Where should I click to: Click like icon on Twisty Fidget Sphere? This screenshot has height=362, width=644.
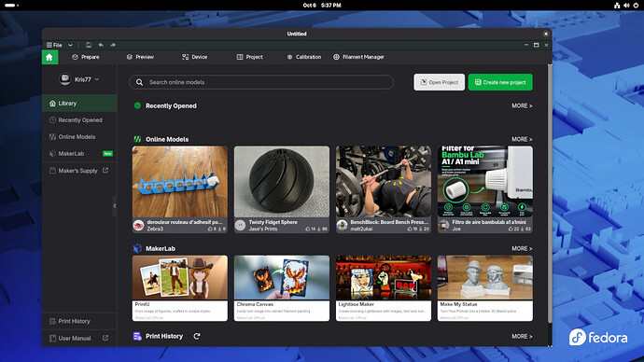(308, 229)
